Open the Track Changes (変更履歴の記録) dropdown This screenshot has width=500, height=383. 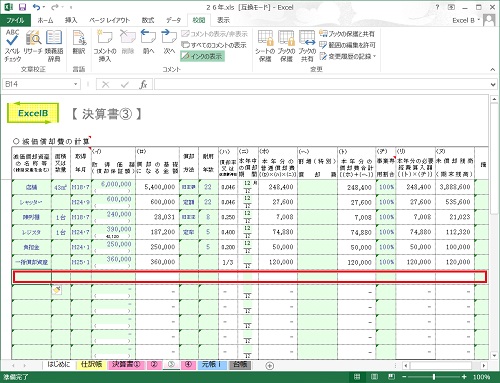[348, 56]
